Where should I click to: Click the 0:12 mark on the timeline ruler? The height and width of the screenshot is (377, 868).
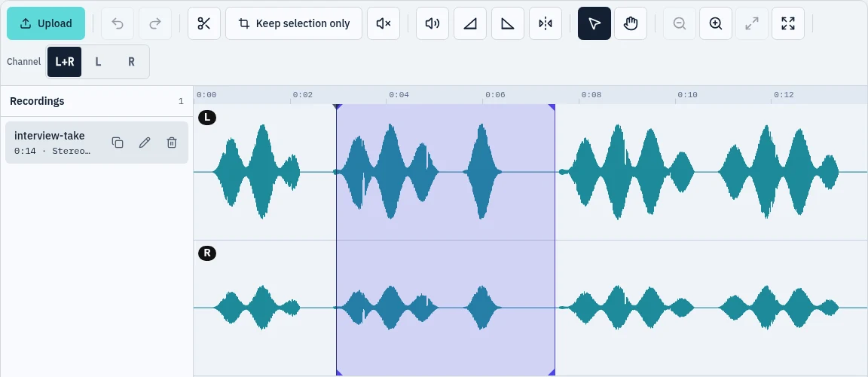click(784, 95)
